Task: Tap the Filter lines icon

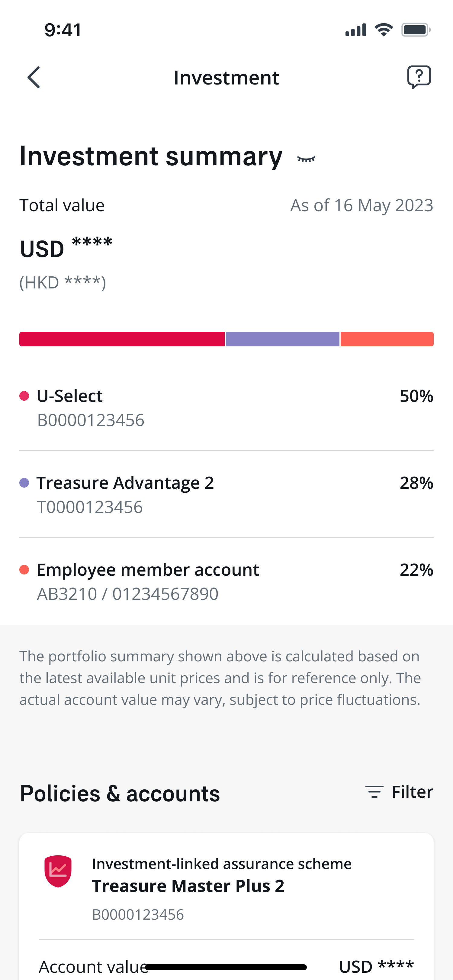Action: (x=374, y=792)
